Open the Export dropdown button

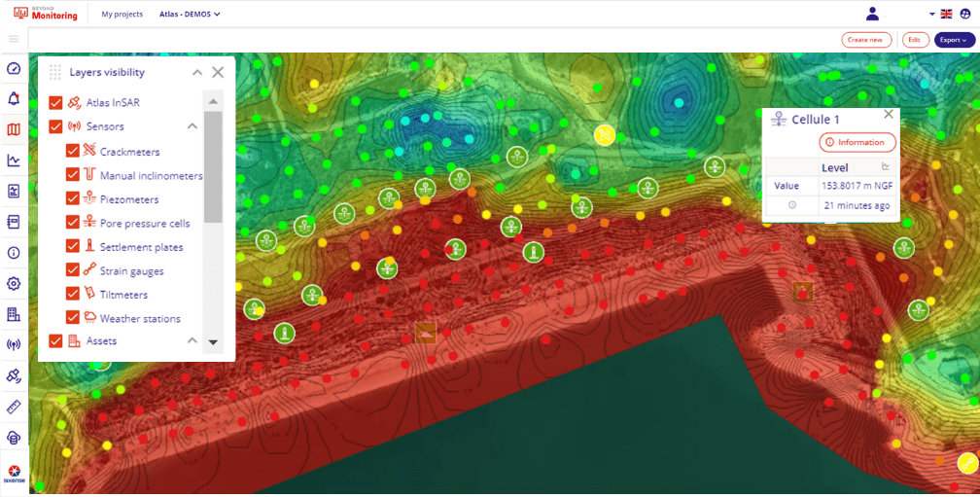955,39
